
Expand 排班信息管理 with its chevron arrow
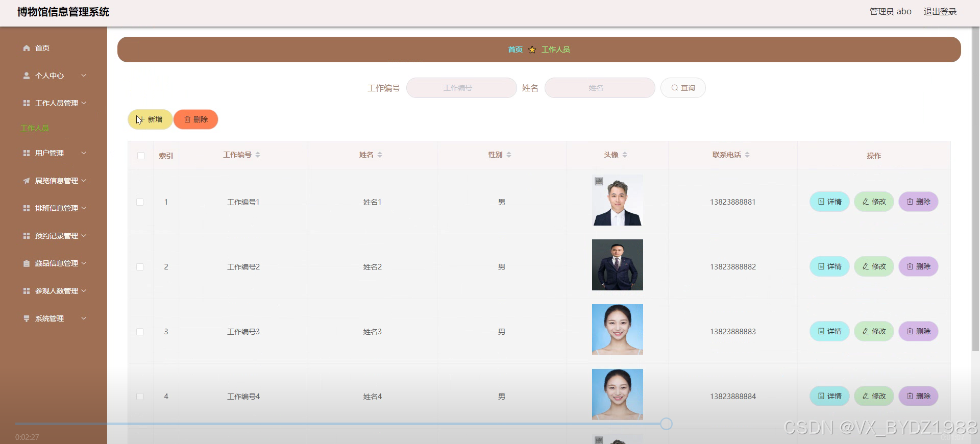[84, 208]
